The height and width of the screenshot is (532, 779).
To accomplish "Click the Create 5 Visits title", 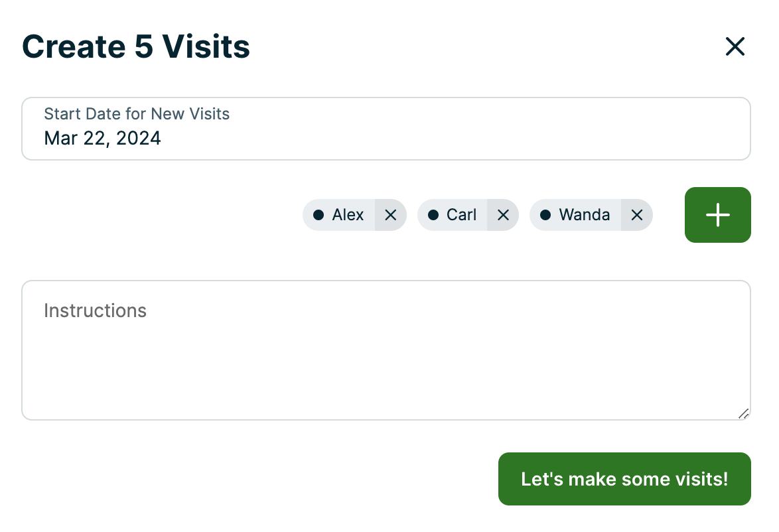I will [136, 46].
